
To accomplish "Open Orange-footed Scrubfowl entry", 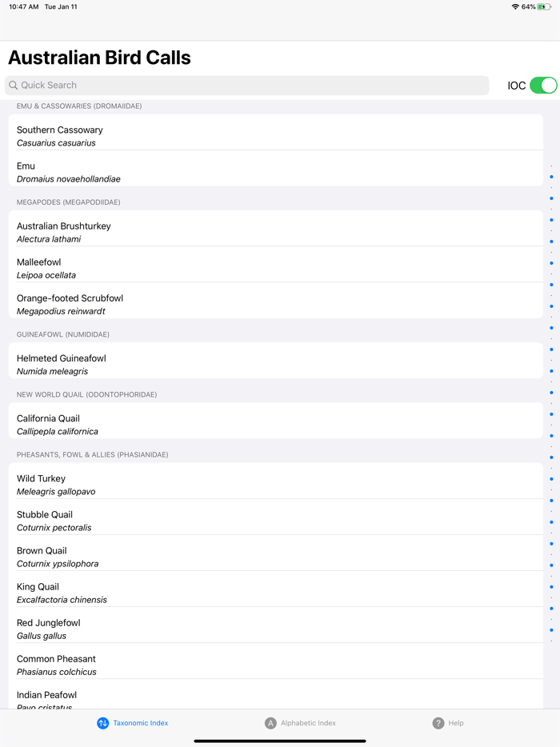I will click(x=276, y=304).
